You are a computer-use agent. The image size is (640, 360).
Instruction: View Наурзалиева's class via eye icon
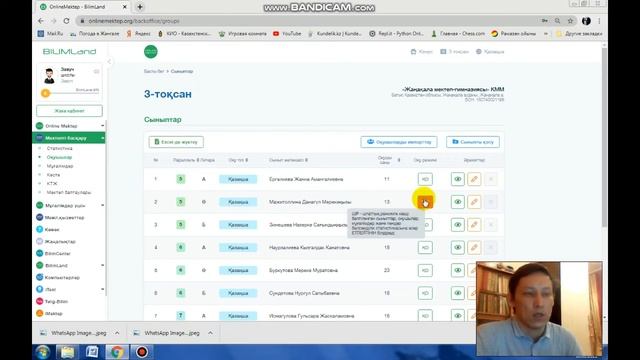pyautogui.click(x=458, y=247)
